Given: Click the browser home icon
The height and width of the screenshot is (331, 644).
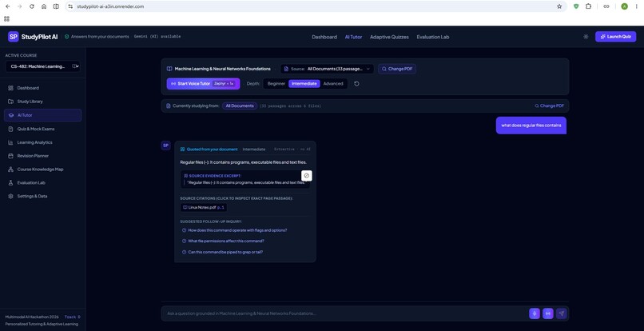Looking at the screenshot, I should click(44, 6).
